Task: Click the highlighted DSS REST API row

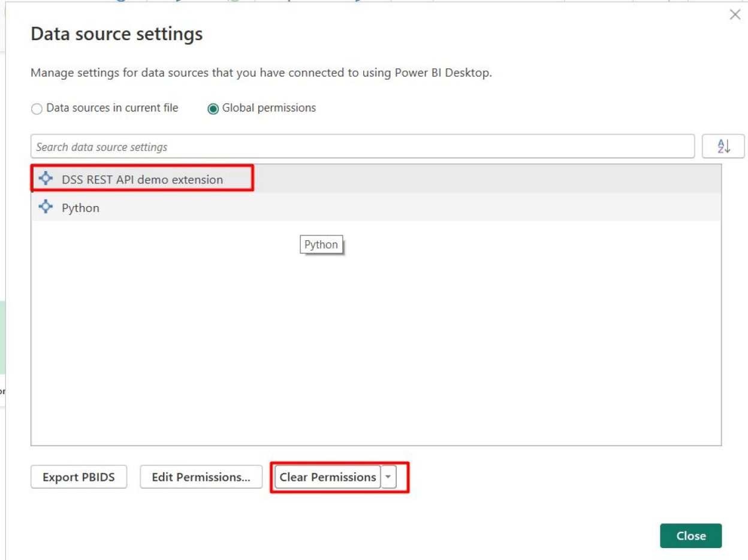Action: point(142,179)
